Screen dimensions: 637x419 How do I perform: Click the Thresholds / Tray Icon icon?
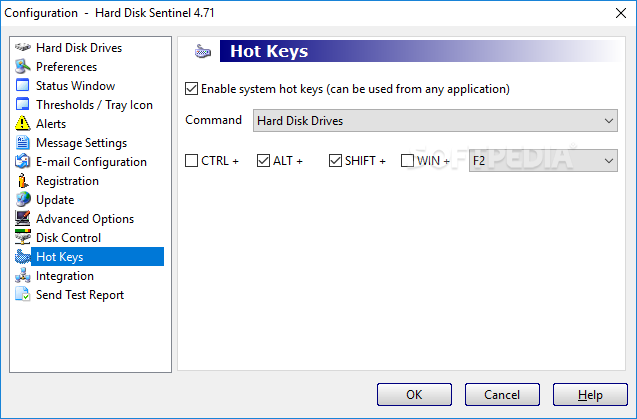(x=22, y=104)
